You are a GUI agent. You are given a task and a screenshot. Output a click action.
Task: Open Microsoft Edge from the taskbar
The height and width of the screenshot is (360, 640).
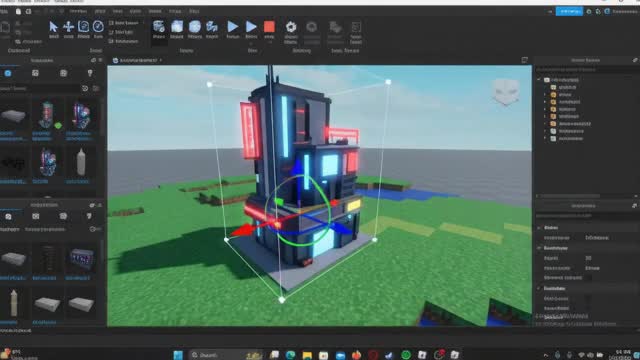(x=291, y=354)
